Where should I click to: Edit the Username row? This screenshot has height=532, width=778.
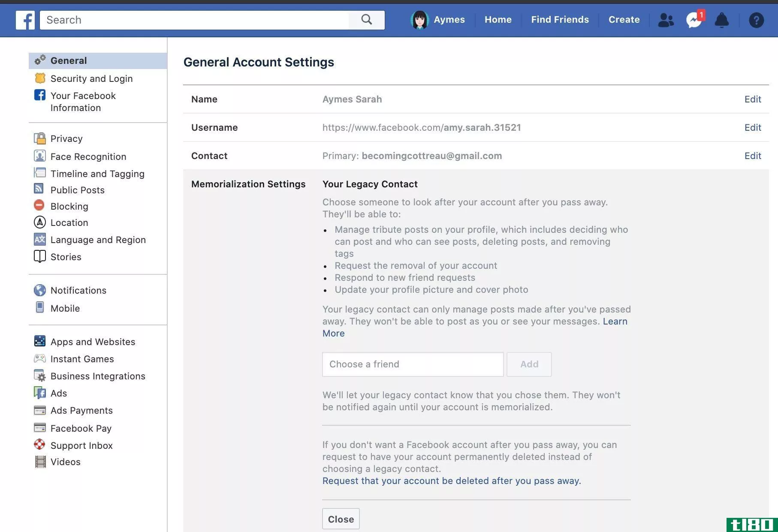753,127
